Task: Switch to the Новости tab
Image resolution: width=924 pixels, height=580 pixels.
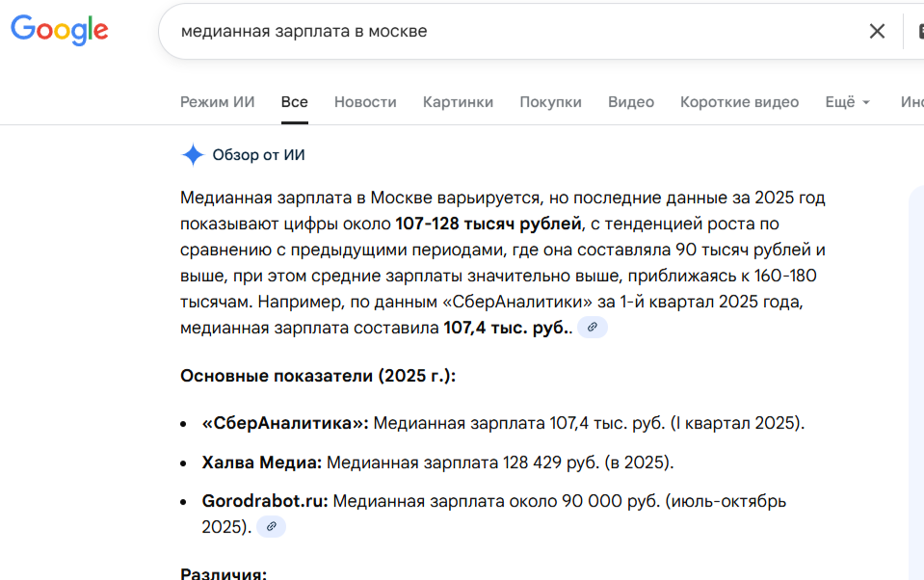Action: (x=365, y=102)
